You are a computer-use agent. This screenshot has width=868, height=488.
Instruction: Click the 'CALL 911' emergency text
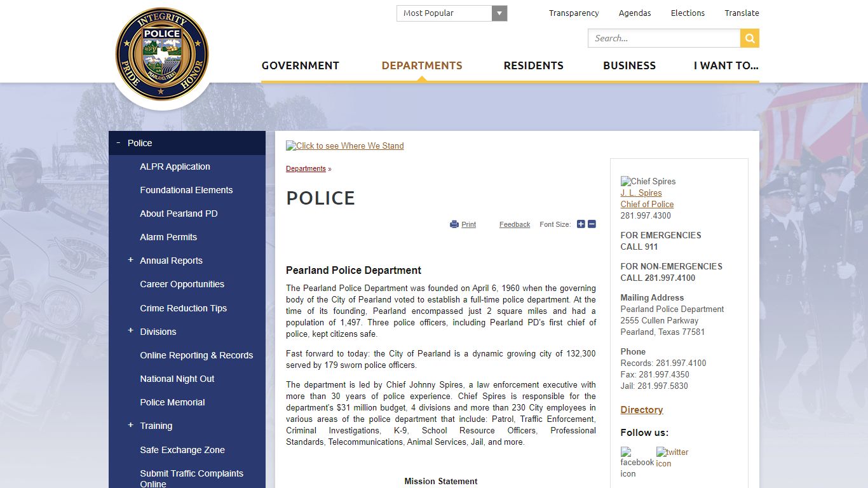[x=639, y=247]
